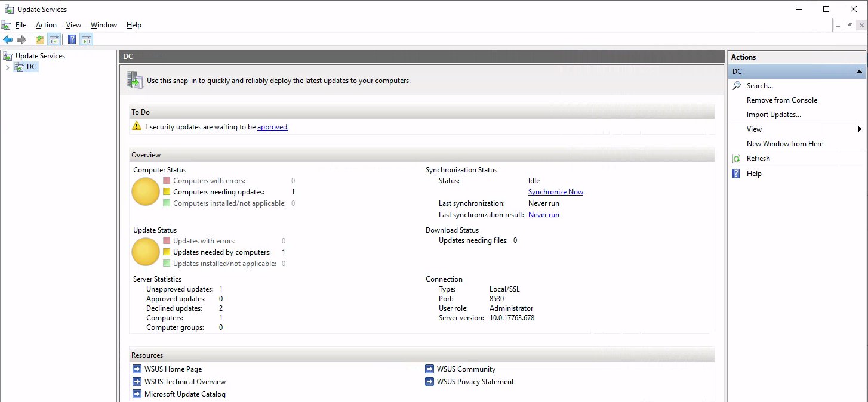Click the Overview section header
This screenshot has height=402, width=868.
coord(422,155)
